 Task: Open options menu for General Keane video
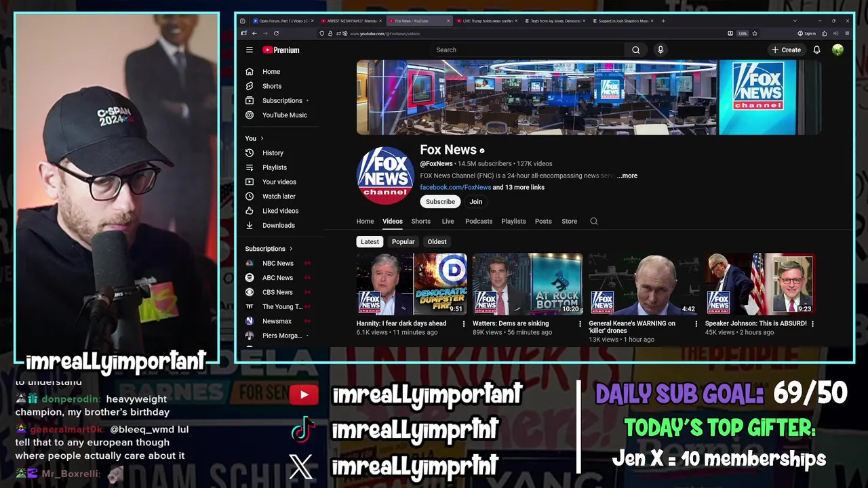696,324
